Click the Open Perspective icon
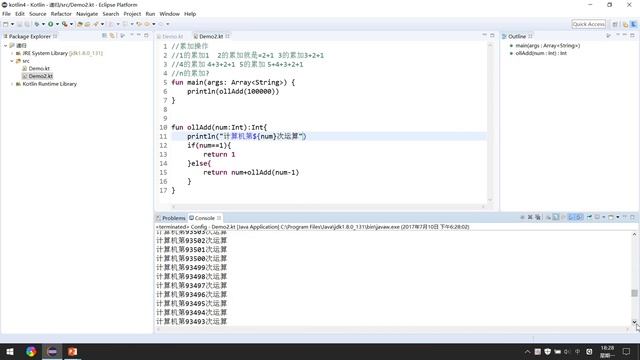The image size is (640, 360). point(615,24)
